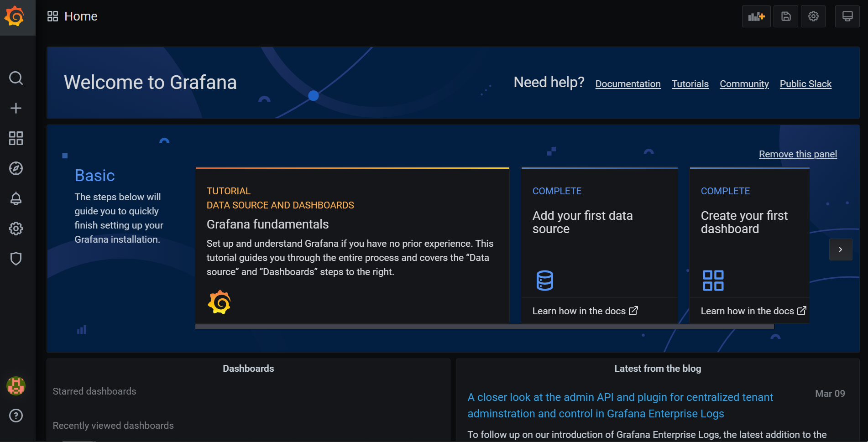The image size is (868, 442).
Task: Click the user avatar in the sidebar
Action: (x=16, y=386)
